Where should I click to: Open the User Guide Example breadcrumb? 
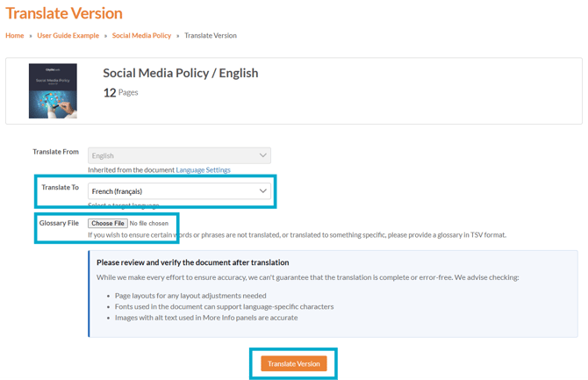68,36
